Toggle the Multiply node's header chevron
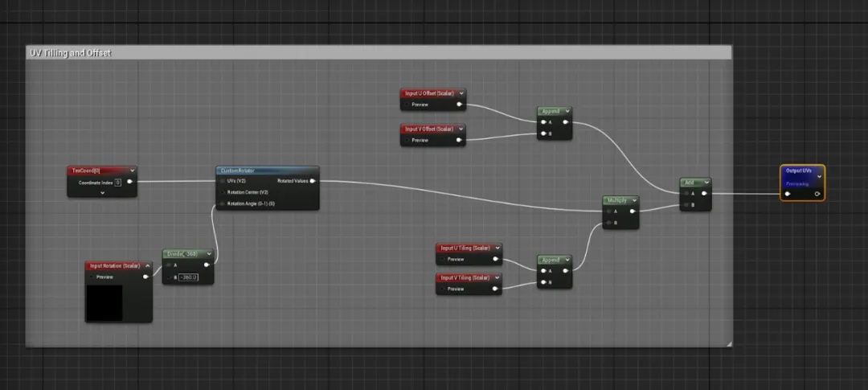Screen dimensions: 868x390 pos(633,200)
